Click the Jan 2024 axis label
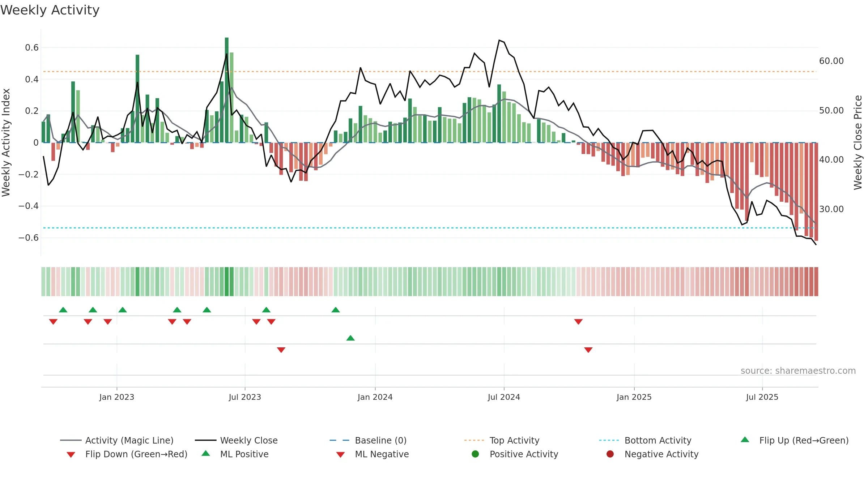Screen dimensions: 868x488 375,397
